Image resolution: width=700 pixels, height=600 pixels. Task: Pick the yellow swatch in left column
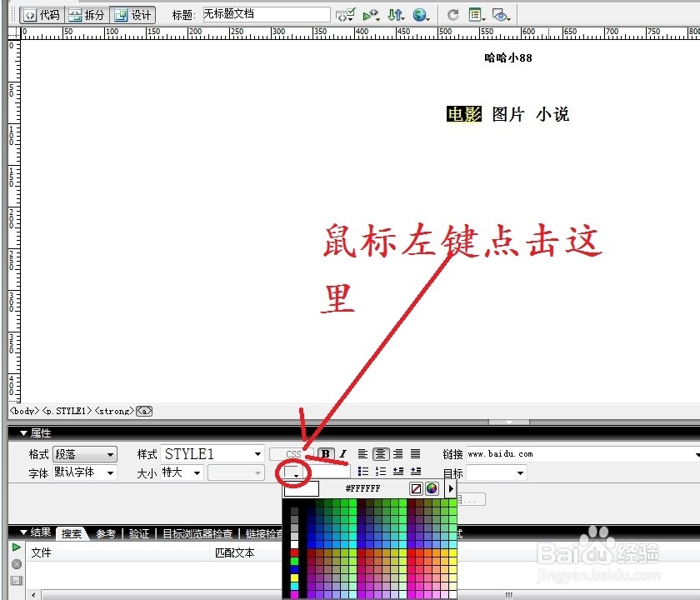tap(295, 578)
